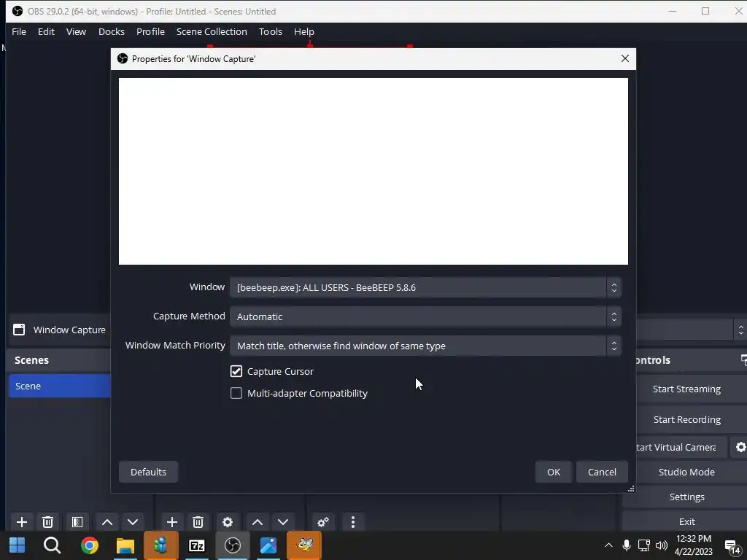Move scene up with arrow icon
The width and height of the screenshot is (747, 560).
[x=107, y=522]
